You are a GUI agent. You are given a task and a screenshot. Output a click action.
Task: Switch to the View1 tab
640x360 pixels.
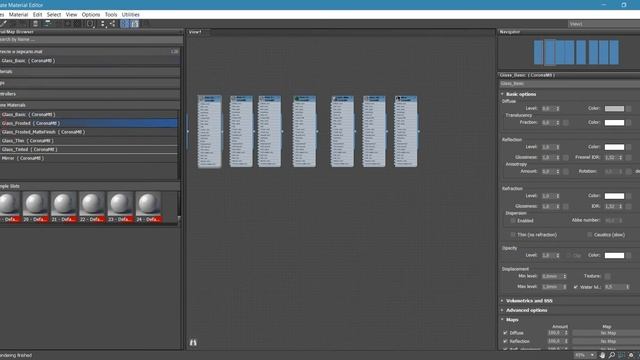pyautogui.click(x=196, y=32)
